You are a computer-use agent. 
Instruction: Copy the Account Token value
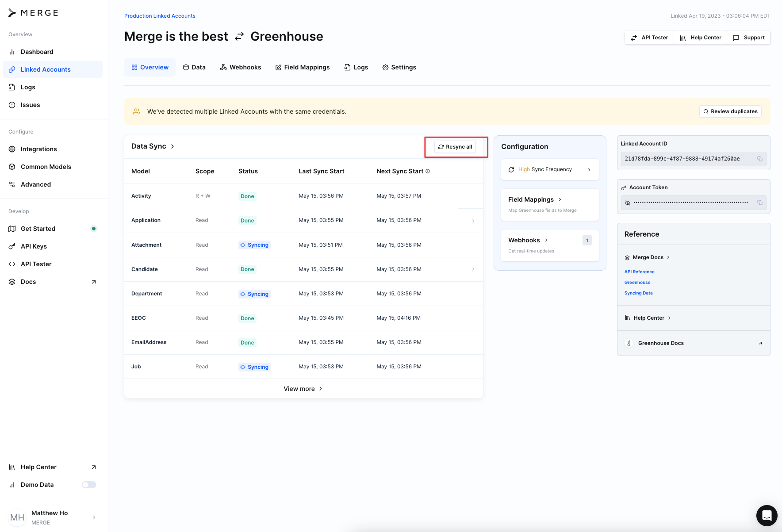point(759,203)
